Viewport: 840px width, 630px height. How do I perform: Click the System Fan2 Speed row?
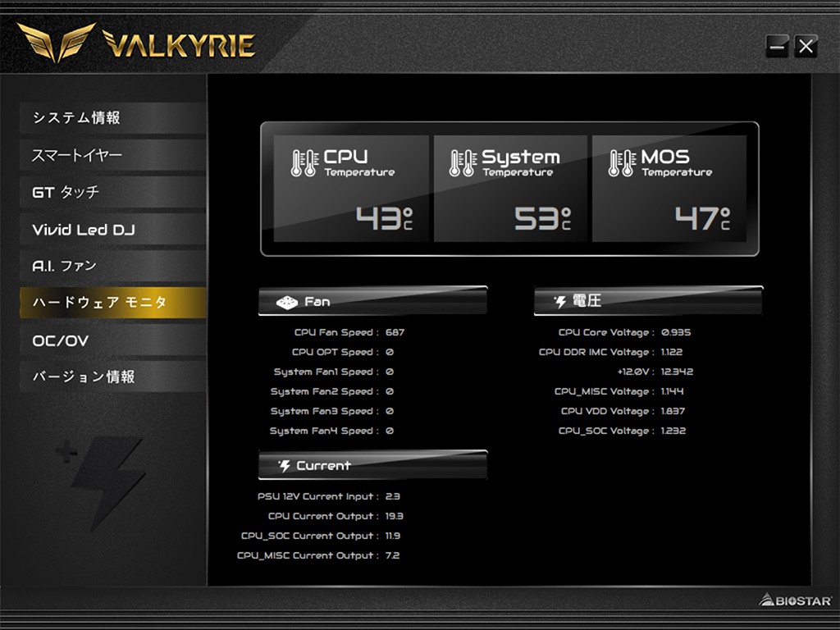[x=332, y=392]
